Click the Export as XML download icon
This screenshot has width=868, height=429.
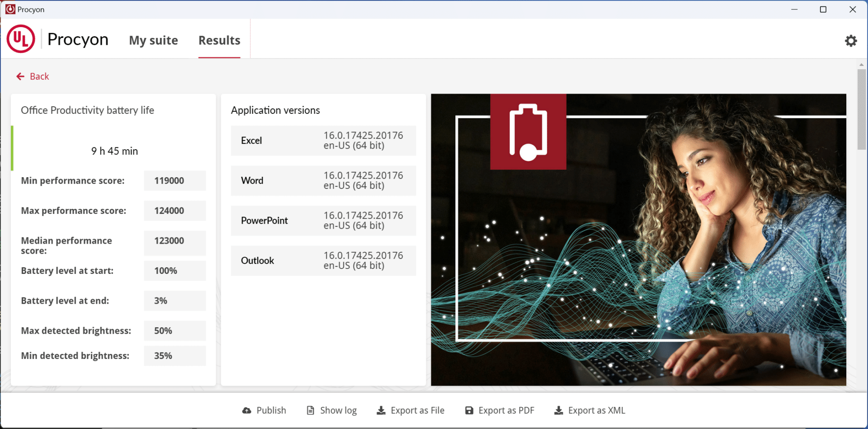click(559, 410)
